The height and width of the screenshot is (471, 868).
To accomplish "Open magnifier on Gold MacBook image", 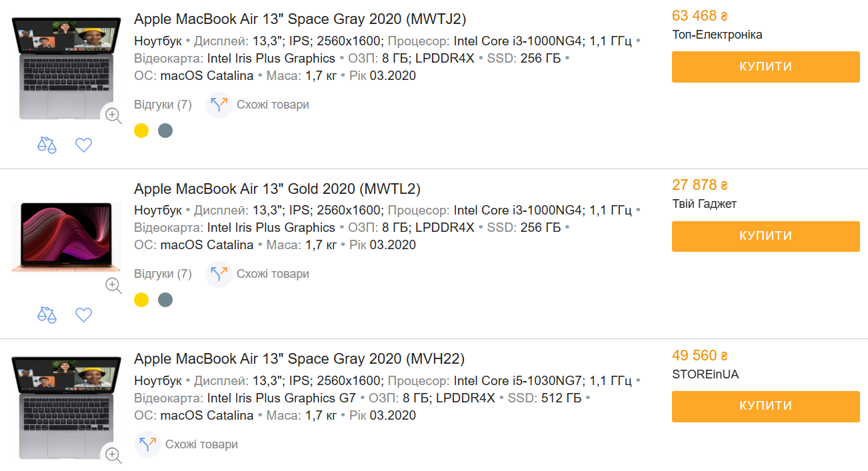I will [x=113, y=285].
